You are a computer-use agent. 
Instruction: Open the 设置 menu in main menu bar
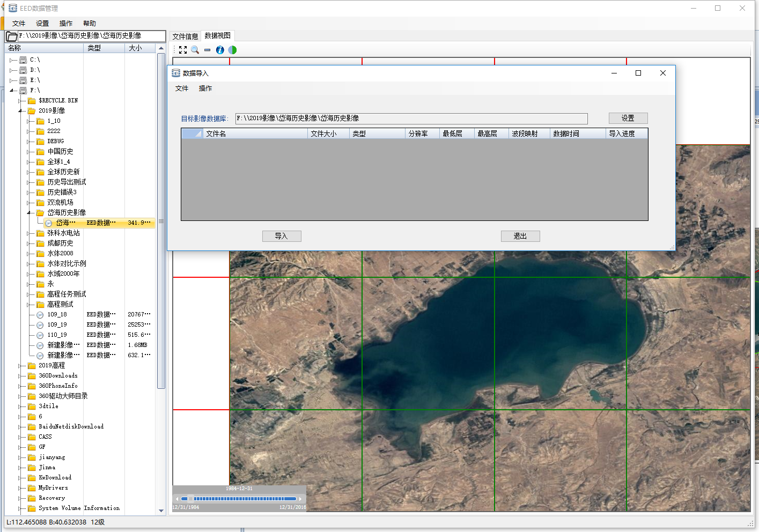click(42, 24)
